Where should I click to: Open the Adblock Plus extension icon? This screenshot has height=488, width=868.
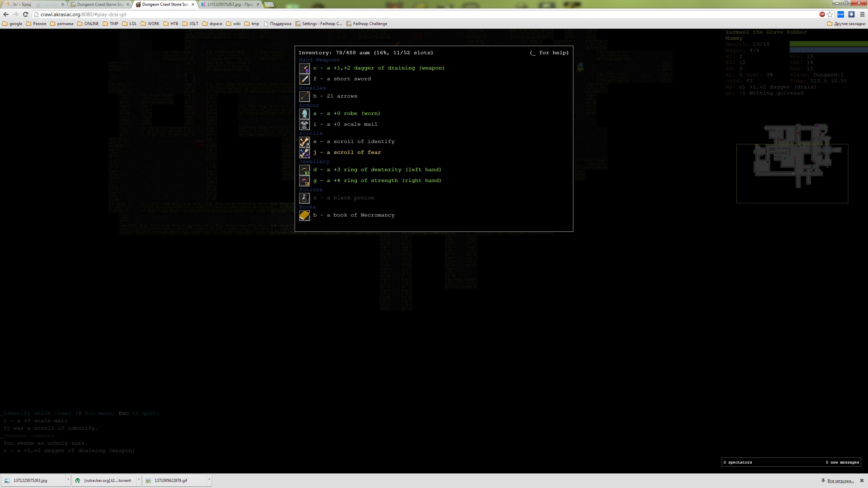coord(822,15)
